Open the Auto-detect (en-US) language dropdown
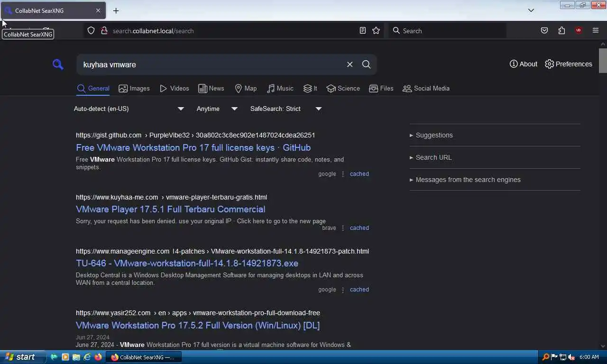Screen dimensions: 607x364 [129, 109]
